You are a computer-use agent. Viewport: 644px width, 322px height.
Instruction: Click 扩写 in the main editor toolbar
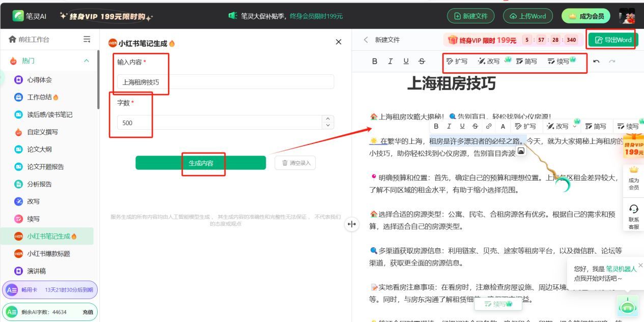coord(457,61)
